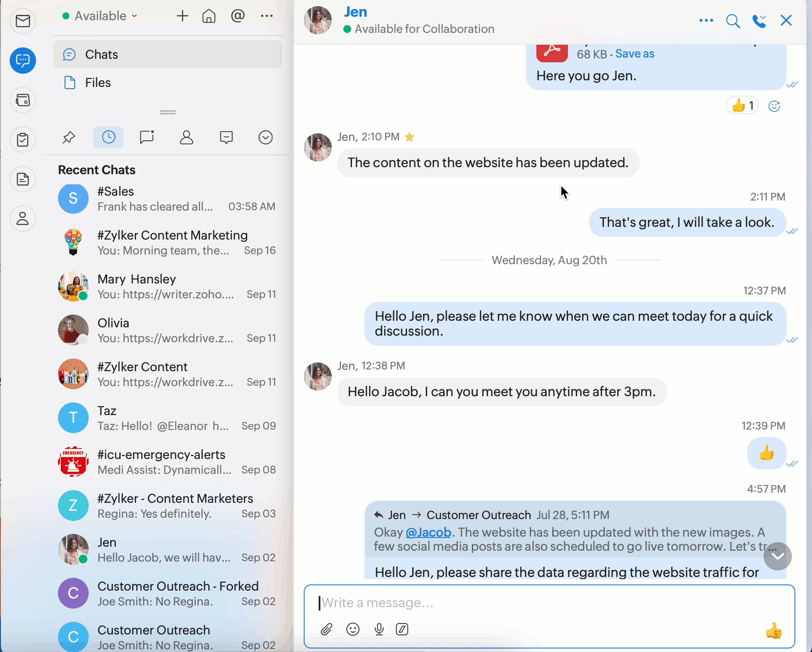The width and height of the screenshot is (812, 652).
Task: Click the Save as link for PDF
Action: pos(635,54)
